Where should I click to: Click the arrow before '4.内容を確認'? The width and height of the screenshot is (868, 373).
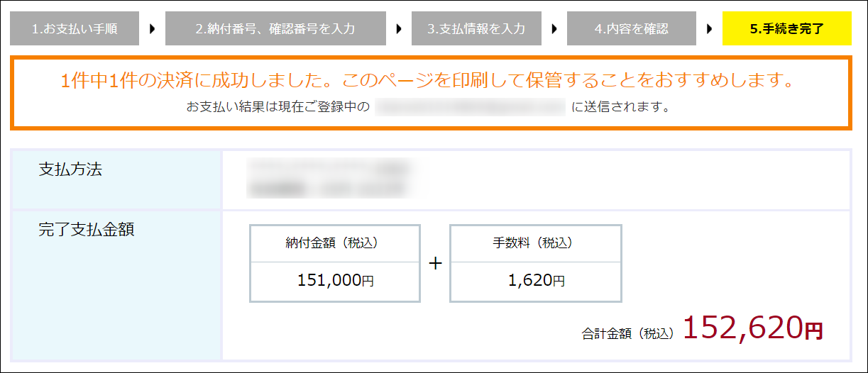(x=554, y=29)
